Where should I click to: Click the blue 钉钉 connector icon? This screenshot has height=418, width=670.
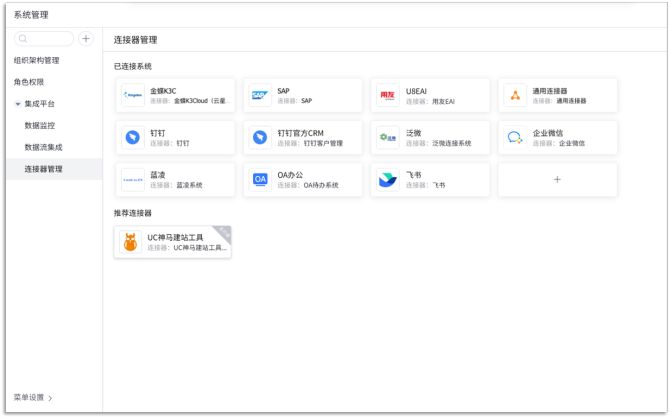coord(133,138)
